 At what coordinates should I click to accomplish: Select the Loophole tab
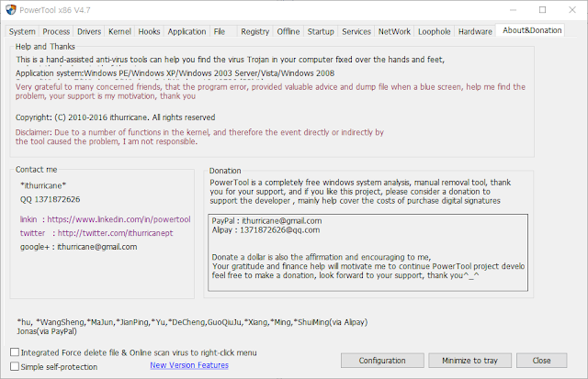pyautogui.click(x=435, y=31)
